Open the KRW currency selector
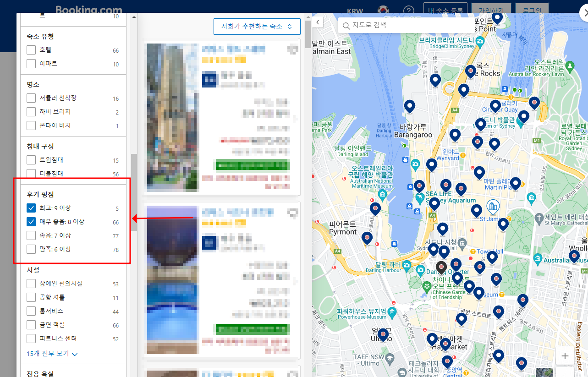The height and width of the screenshot is (377, 588). click(355, 11)
